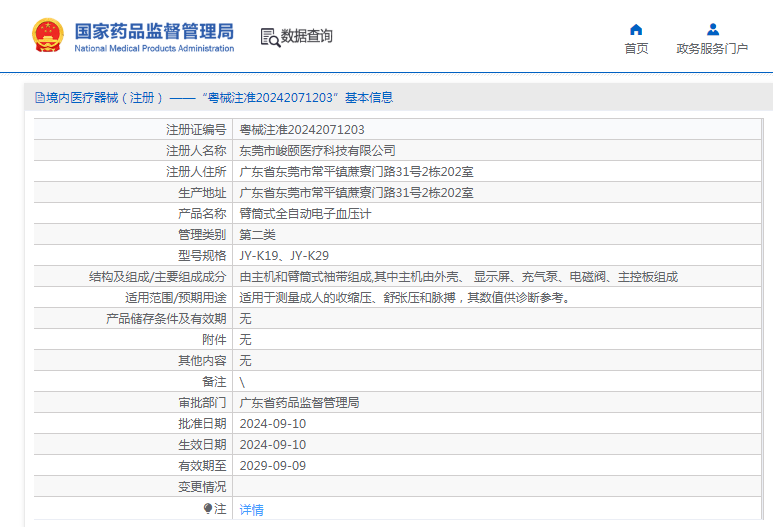The width and height of the screenshot is (773, 527).
Task: Click the intended use text 适用于测量成人
Action: coord(405,298)
